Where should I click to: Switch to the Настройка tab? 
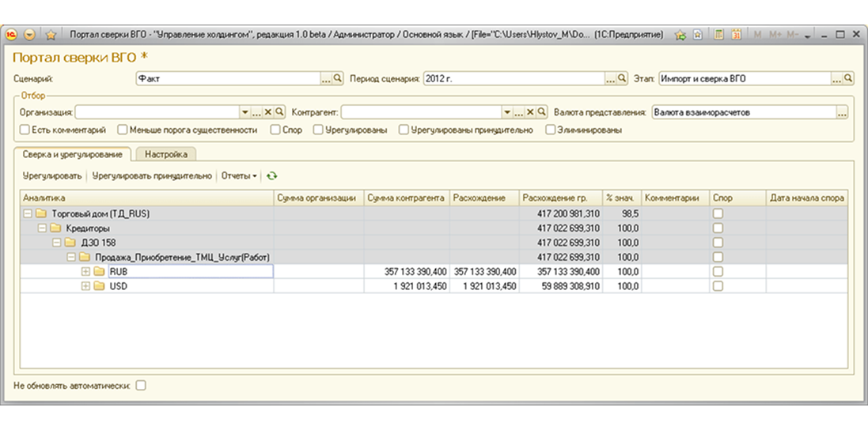166,155
